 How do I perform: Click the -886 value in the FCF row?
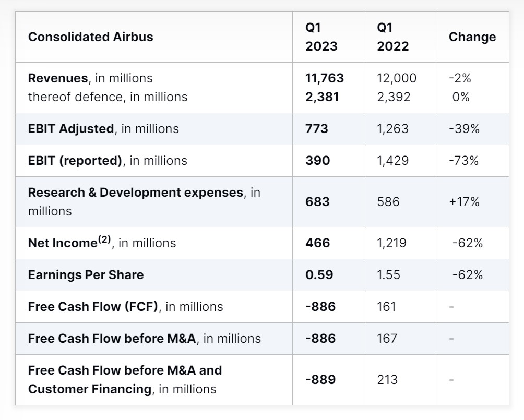pos(320,307)
